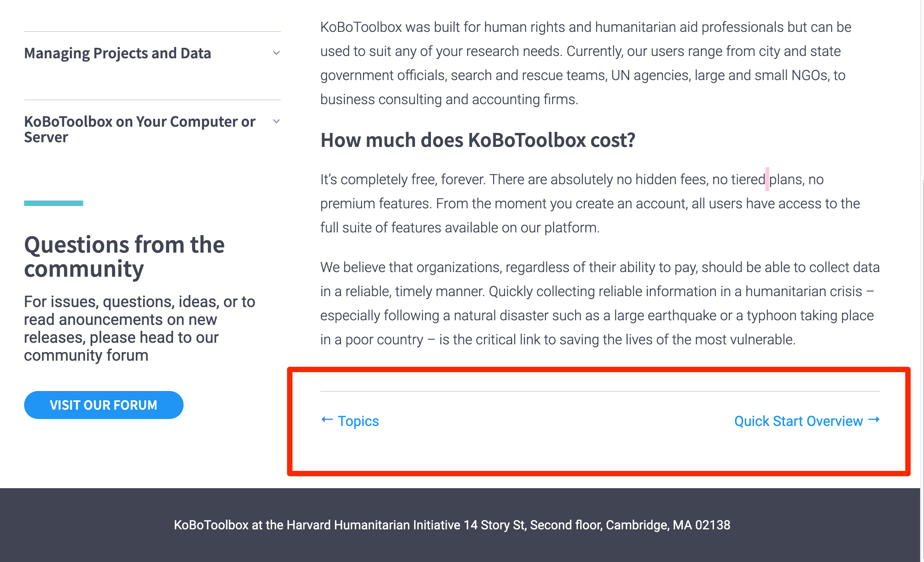Click the teal accent bar in the sidebar
Screen dimensions: 924x562
[53, 203]
